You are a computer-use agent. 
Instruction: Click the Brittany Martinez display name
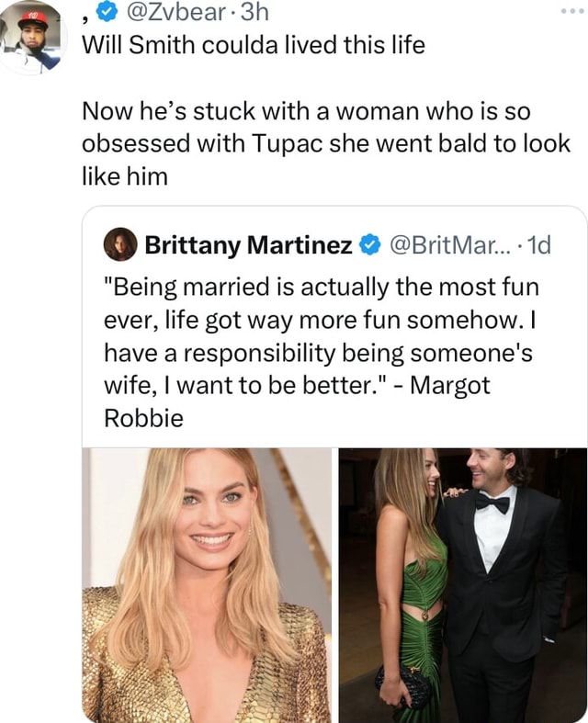point(248,245)
